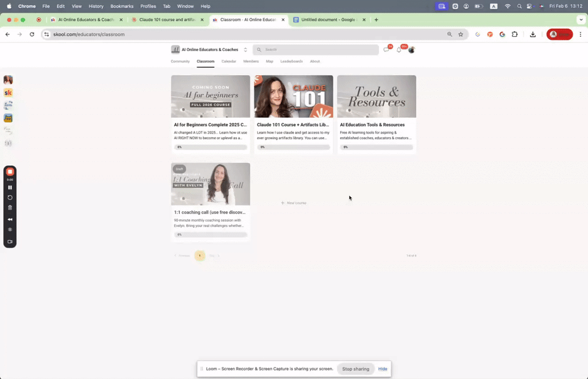The image size is (588, 379).
Task: Open the Claude 101 course thumbnail
Action: pyautogui.click(x=293, y=96)
